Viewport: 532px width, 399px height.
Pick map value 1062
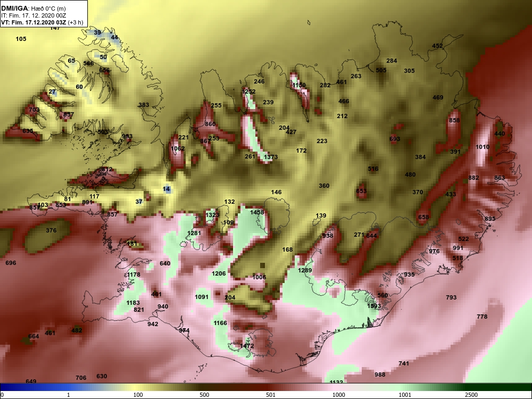(178, 148)
